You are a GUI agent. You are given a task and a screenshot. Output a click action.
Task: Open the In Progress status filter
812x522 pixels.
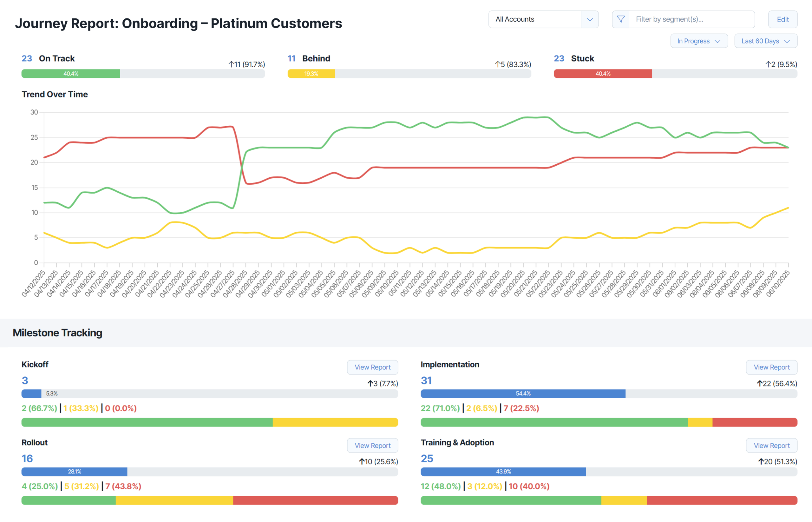click(x=699, y=41)
